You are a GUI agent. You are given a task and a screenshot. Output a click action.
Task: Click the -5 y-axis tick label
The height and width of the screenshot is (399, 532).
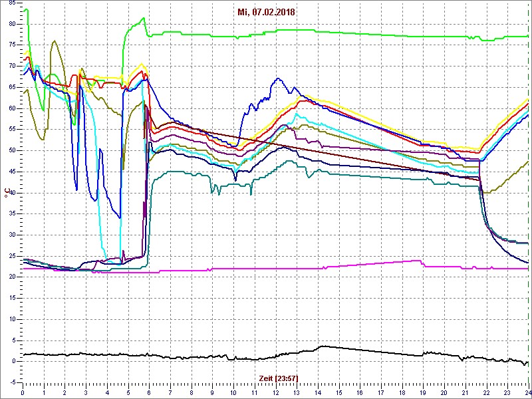(12, 382)
